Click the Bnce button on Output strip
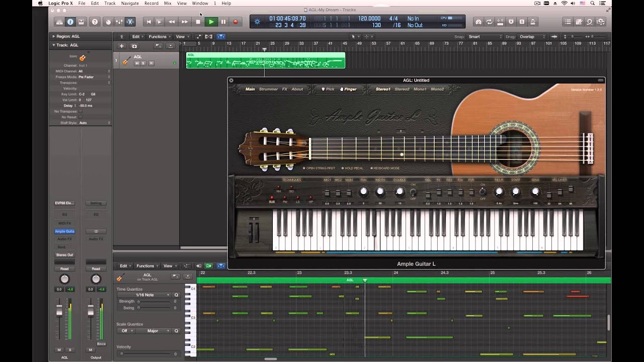644x362 pixels. coord(101,344)
